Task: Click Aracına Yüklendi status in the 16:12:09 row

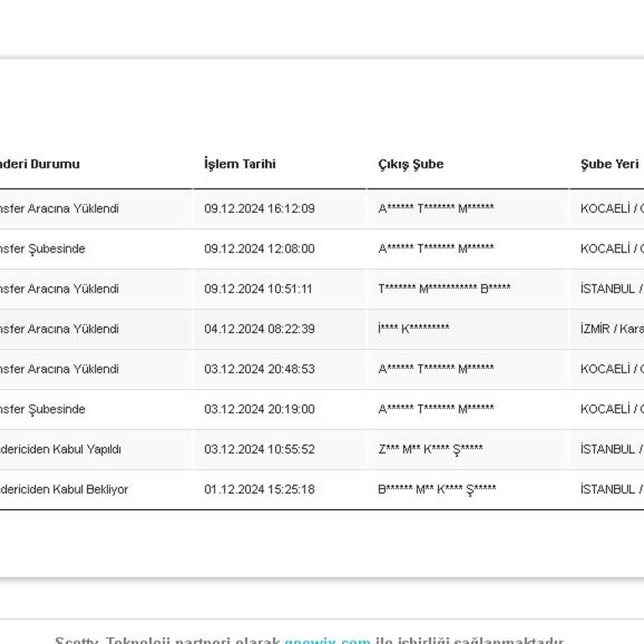Action: click(x=60, y=209)
